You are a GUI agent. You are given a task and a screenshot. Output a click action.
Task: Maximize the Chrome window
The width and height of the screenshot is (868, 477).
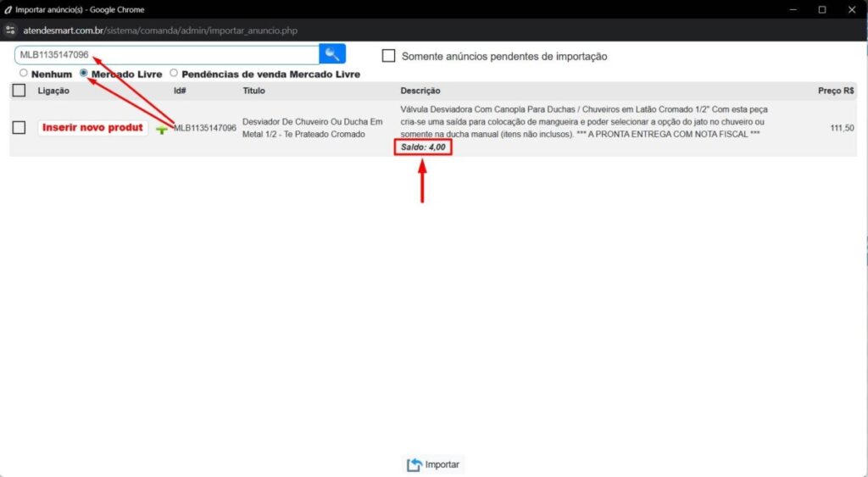click(822, 9)
